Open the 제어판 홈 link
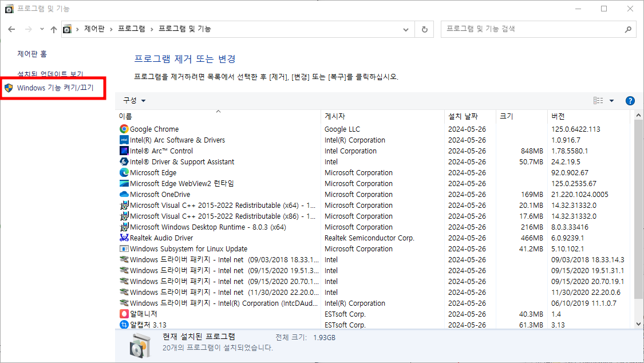Viewport: 644px width, 363px height. click(32, 54)
